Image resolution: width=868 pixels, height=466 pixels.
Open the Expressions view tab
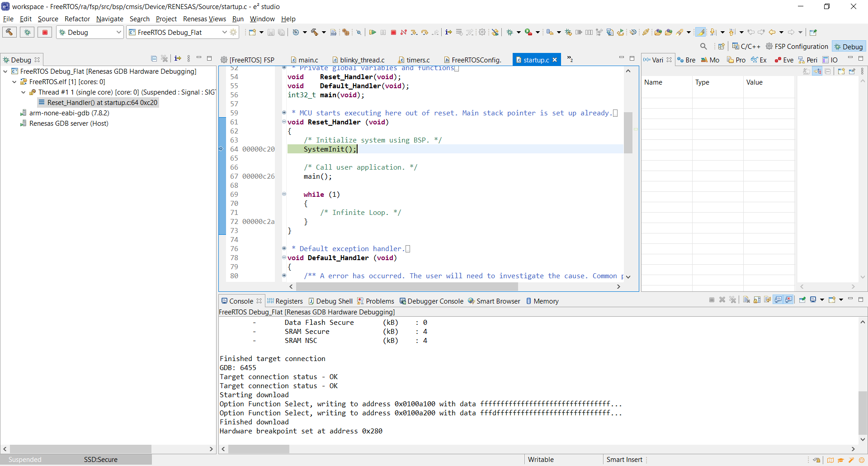[759, 60]
